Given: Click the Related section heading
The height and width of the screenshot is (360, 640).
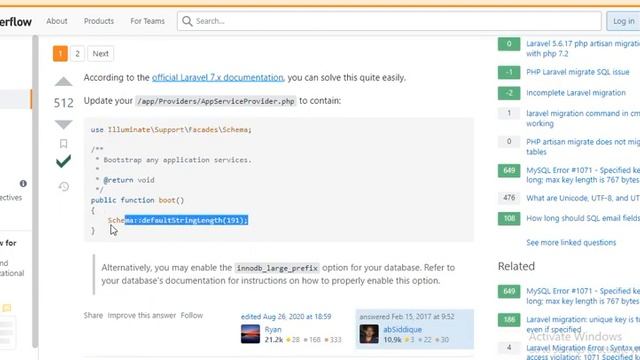Looking at the screenshot, I should click(x=516, y=267).
